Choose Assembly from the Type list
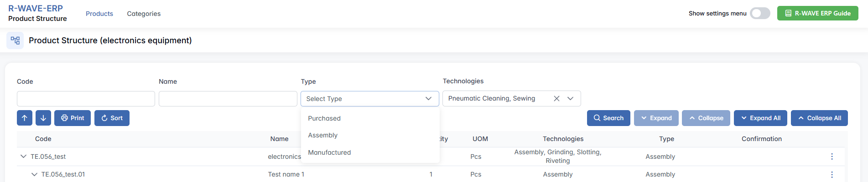The image size is (868, 182). 322,135
